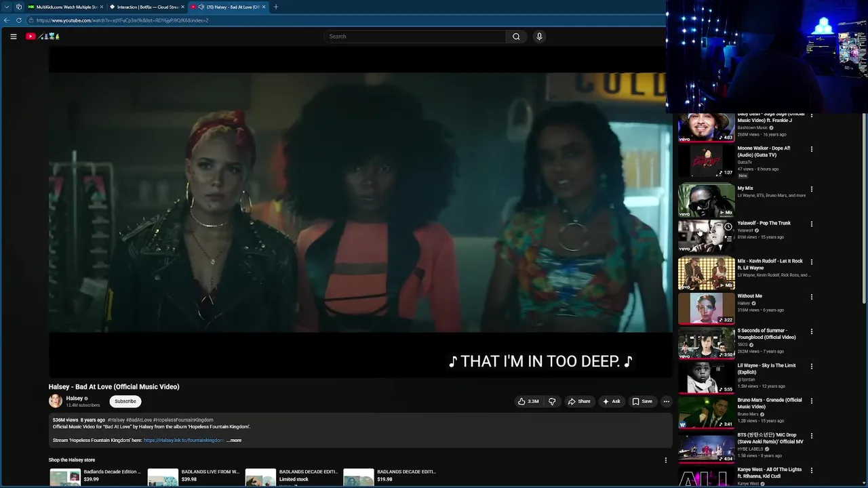Play the Without Me Halsey video
Image resolution: width=868 pixels, height=488 pixels.
click(x=706, y=308)
